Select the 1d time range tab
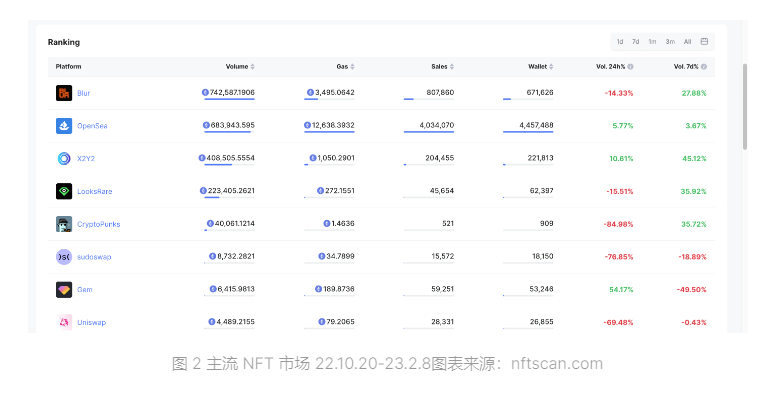Screen dimensions: 760x395 click(620, 42)
